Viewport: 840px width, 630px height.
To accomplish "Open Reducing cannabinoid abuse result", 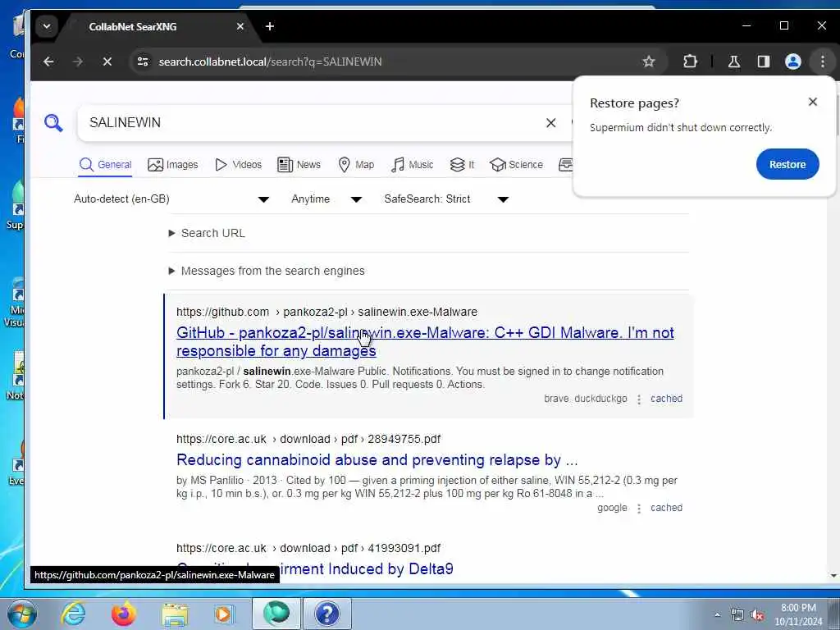I will (x=377, y=459).
